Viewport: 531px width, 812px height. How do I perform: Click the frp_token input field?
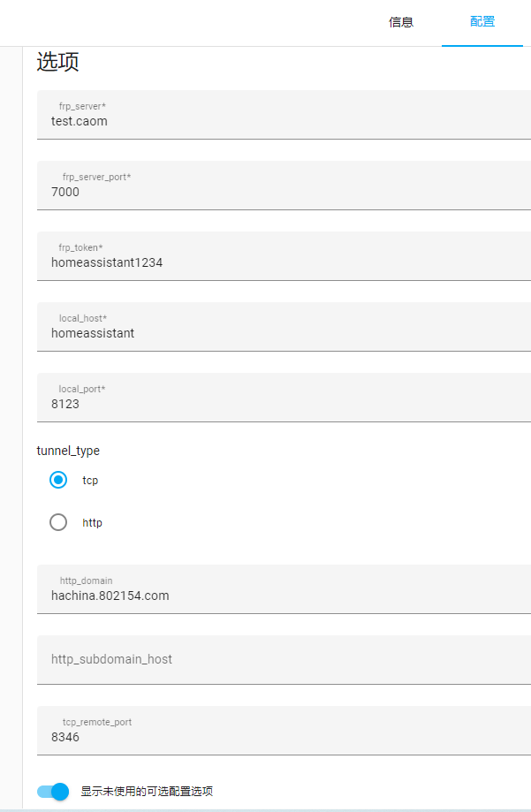[x=283, y=262]
